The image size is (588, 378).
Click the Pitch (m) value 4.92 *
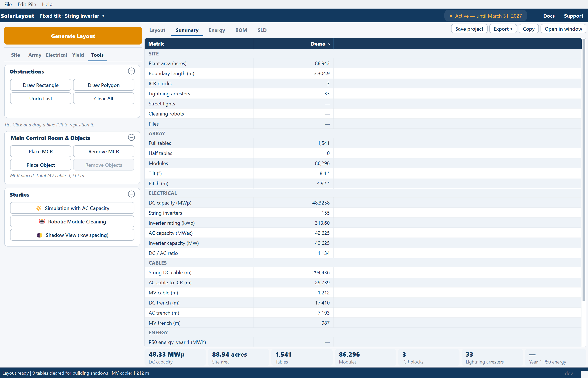pos(323,183)
